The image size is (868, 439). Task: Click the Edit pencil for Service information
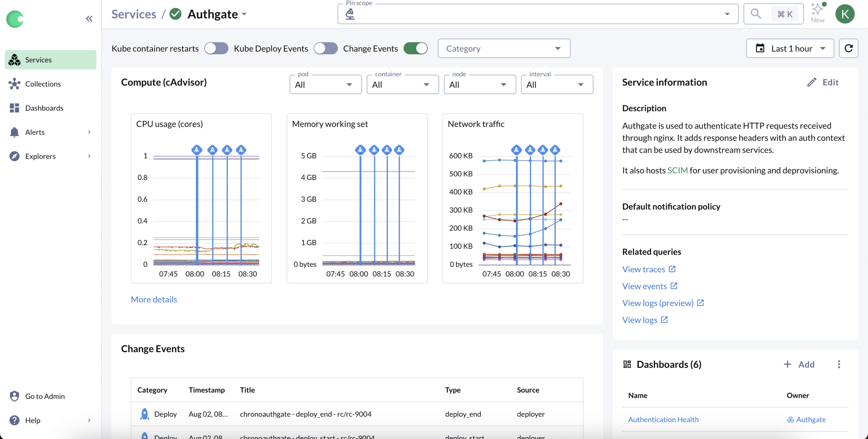click(812, 82)
